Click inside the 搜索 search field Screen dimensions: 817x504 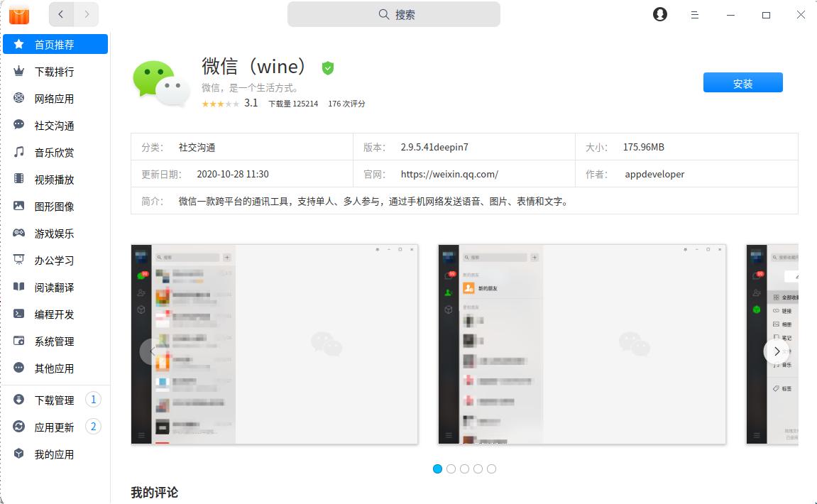coord(393,14)
